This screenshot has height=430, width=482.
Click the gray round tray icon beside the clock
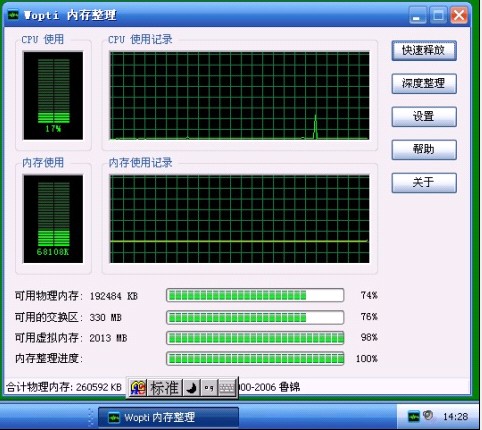[x=428, y=415]
